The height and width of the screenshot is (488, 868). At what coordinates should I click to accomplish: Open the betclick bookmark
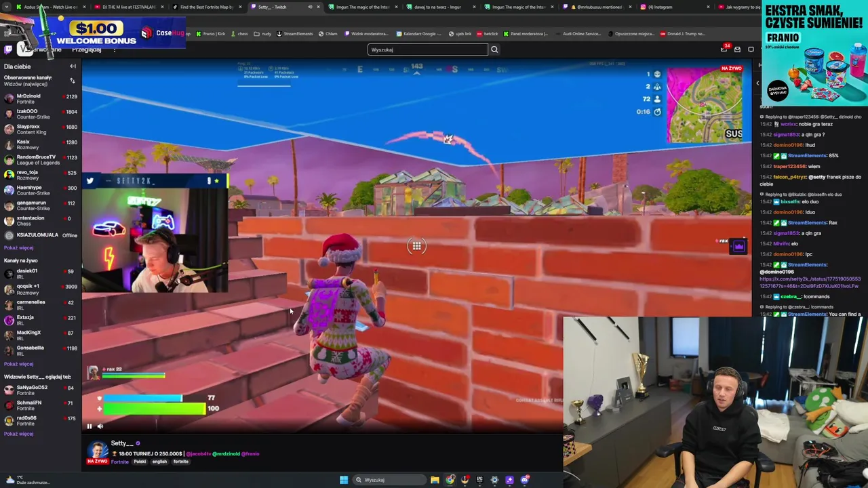pyautogui.click(x=488, y=34)
